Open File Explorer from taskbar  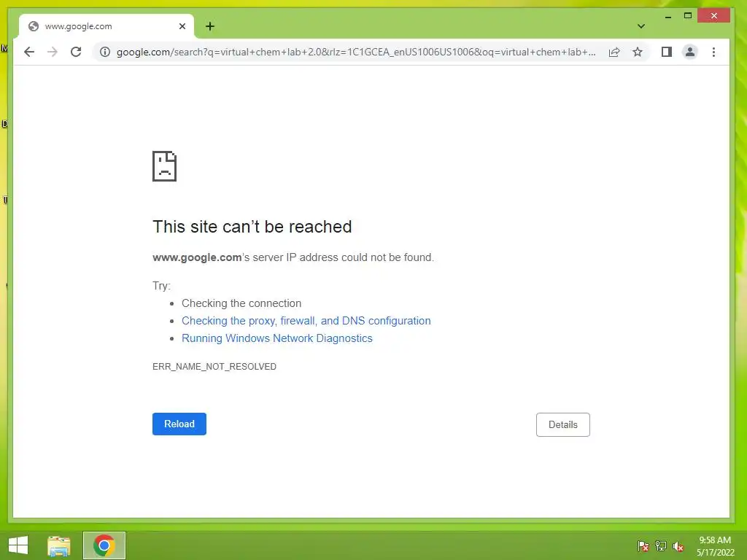click(x=59, y=545)
